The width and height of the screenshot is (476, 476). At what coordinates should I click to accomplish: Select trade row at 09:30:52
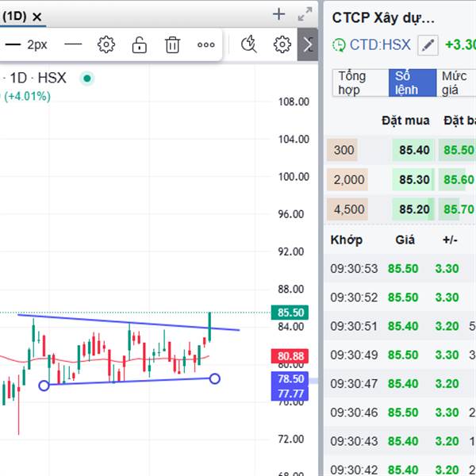click(x=400, y=297)
